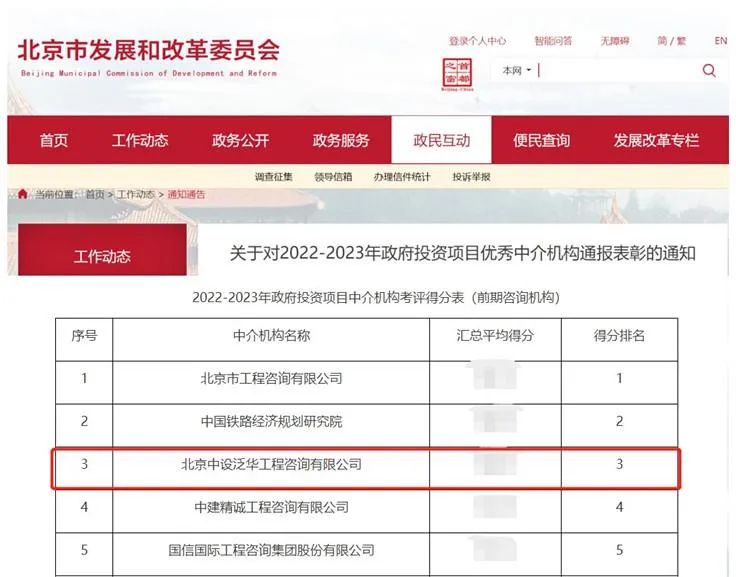
Task: Open 政务公开 navigation item
Action: [x=240, y=140]
